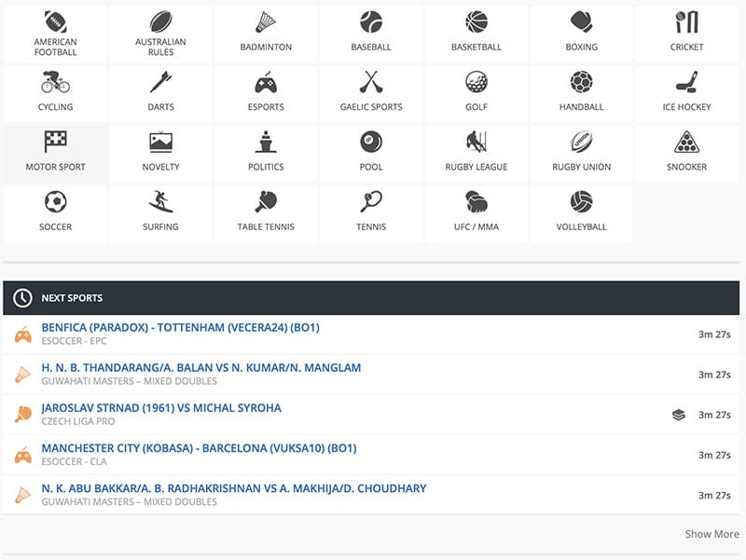Click the countdown timer on Strnad row
The width and height of the screenshot is (746, 560).
click(x=714, y=415)
